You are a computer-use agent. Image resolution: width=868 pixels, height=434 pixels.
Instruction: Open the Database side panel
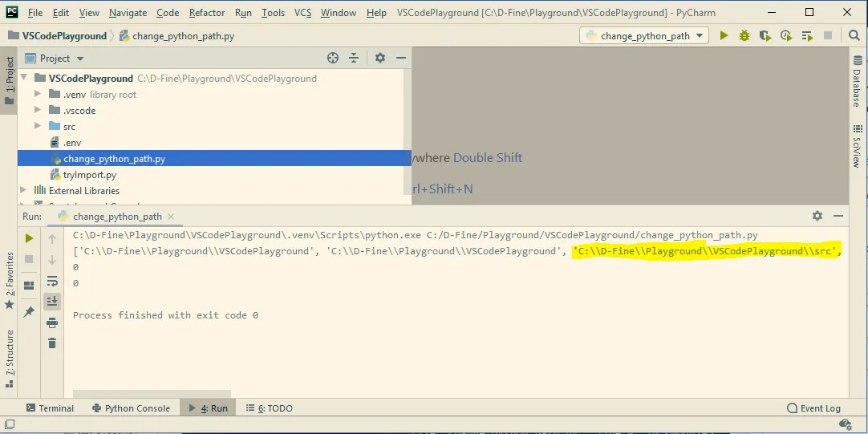point(857,81)
